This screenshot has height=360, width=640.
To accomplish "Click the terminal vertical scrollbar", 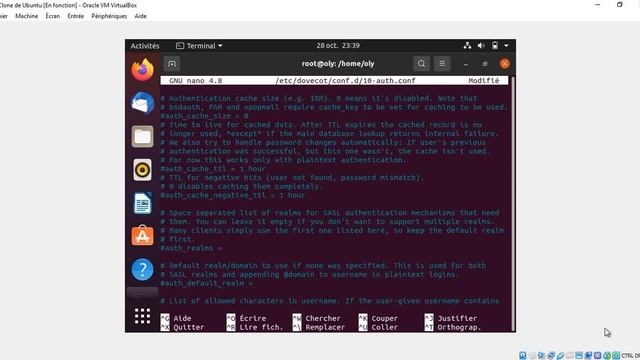I will click(x=513, y=203).
